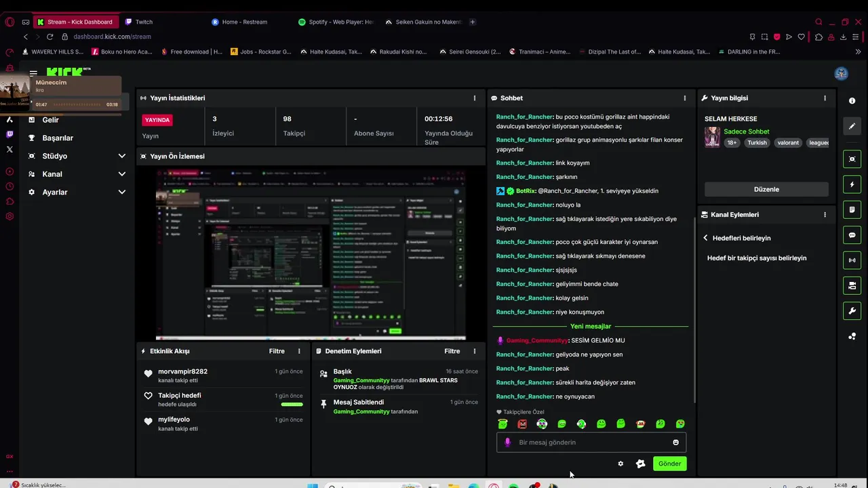Switch to Spotify Web Player tab
The width and height of the screenshot is (868, 488).
336,22
